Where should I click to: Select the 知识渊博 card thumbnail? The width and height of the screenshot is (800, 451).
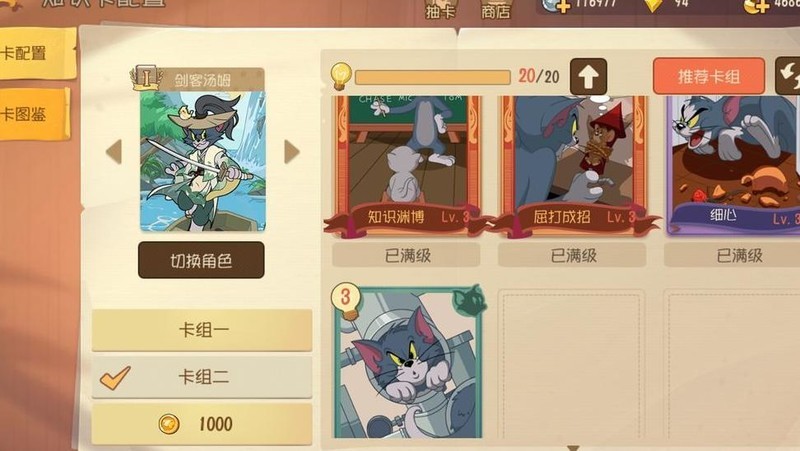407,166
